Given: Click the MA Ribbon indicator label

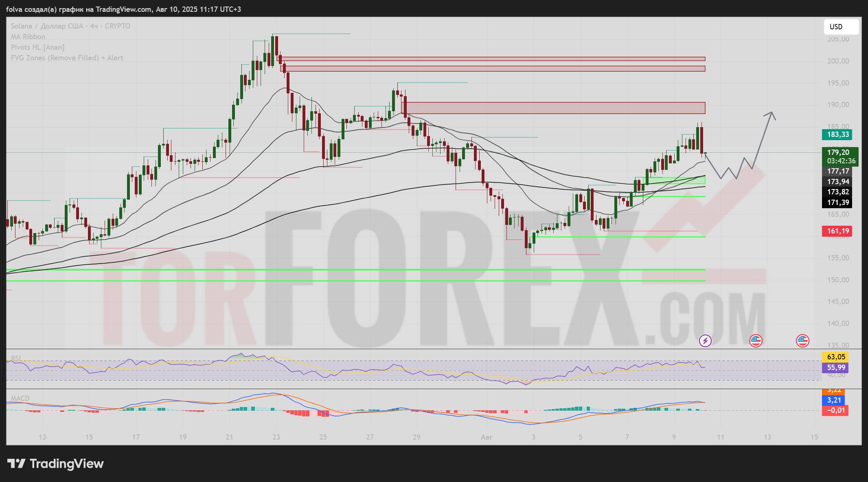Looking at the screenshot, I should [28, 37].
